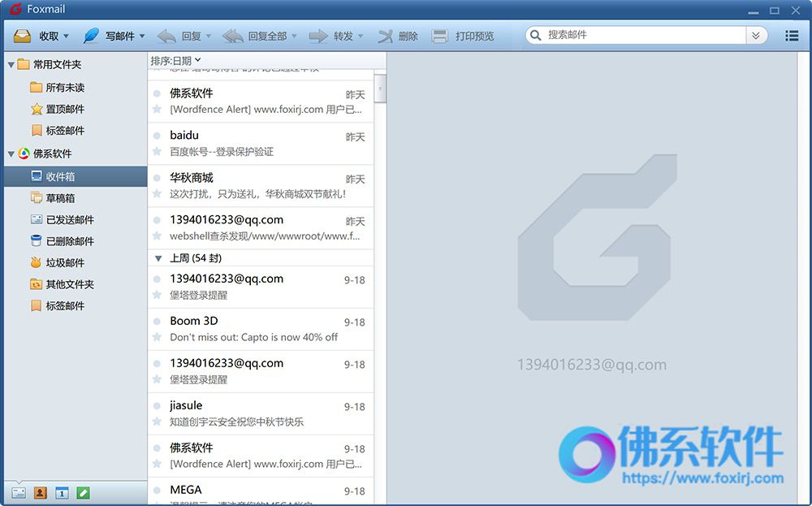Viewport: 812px width, 506px height.
Task: Collapse the 佛系软件 account tree
Action: (x=11, y=154)
